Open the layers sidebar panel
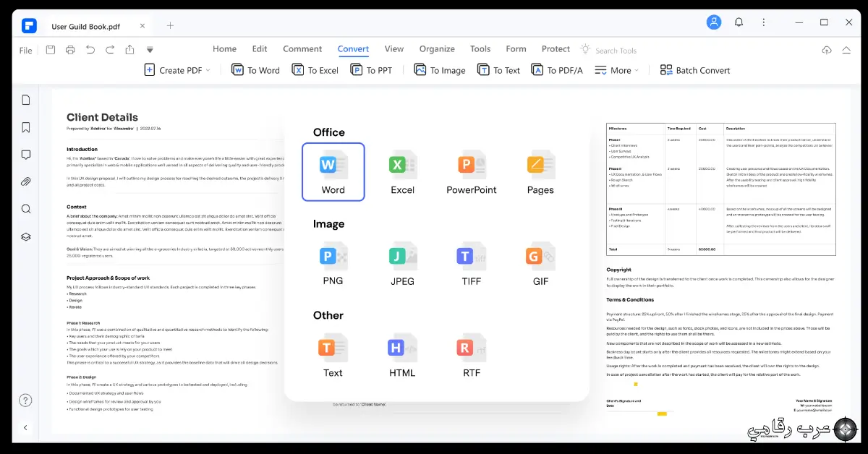Viewport: 868px width, 454px height. 26,236
